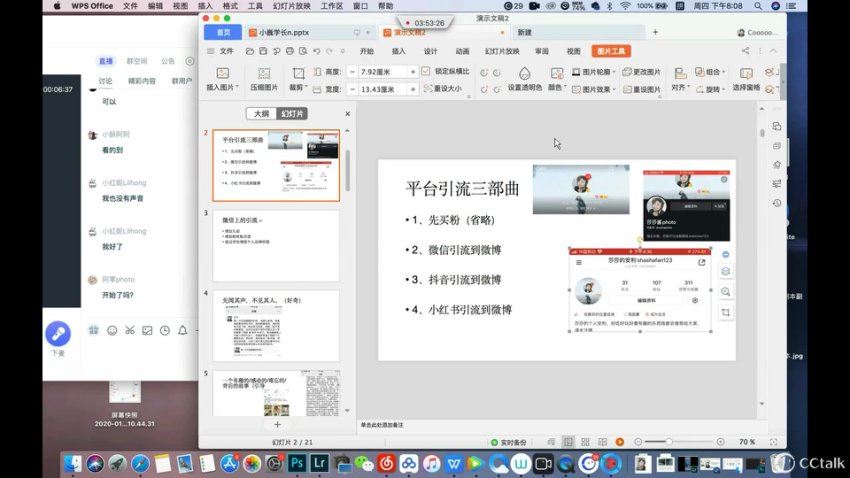850x478 pixels.
Task: Click the crop icon beside selected image
Action: point(726,312)
